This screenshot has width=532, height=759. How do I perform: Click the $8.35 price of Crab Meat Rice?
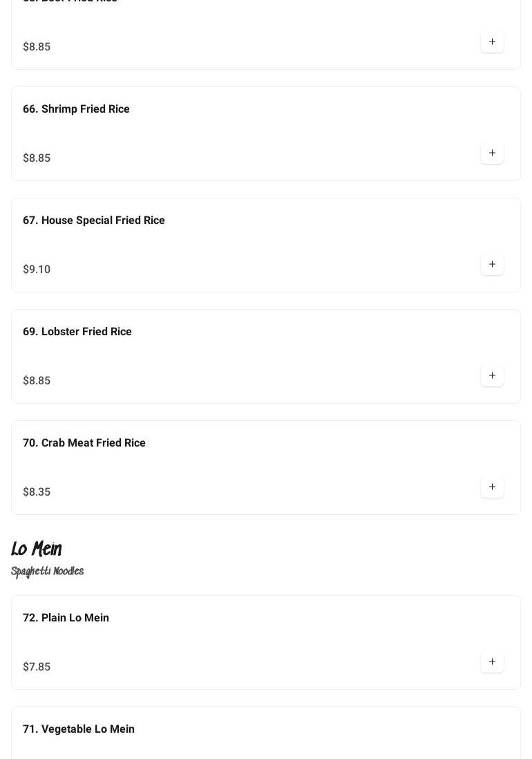tap(37, 492)
